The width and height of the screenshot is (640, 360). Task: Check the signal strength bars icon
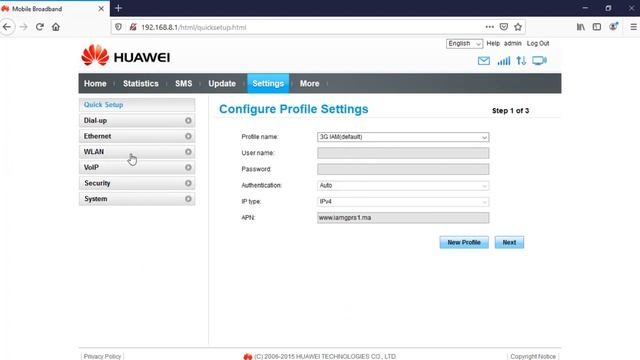[x=504, y=61]
